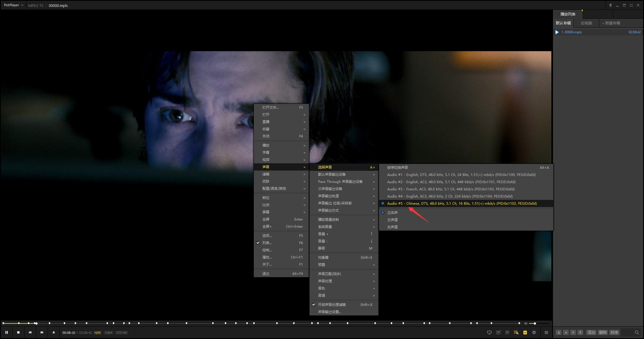Enter fullscreen via title bar icon
Viewport: 644px width, 339px height.
click(631, 5)
